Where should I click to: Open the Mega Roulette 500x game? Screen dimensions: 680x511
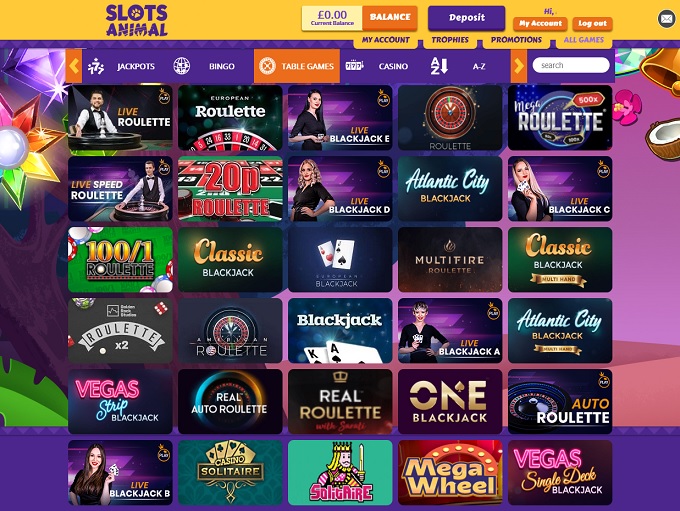pyautogui.click(x=560, y=118)
